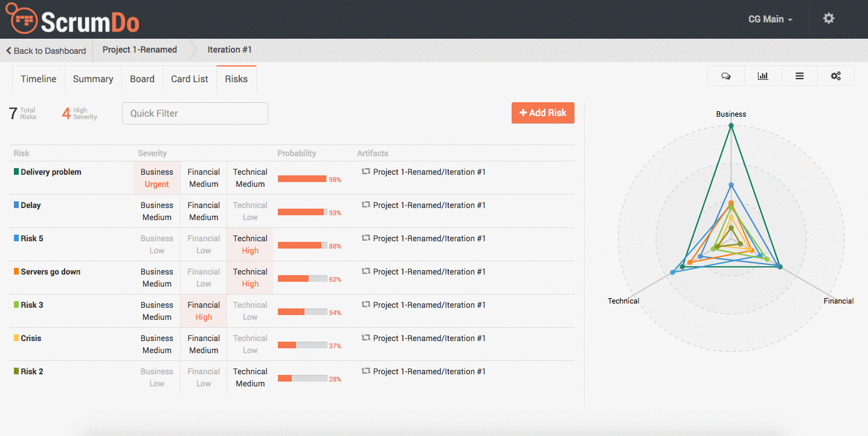Click iteration icon in Crisis row
The width and height of the screenshot is (868, 436).
(365, 338)
